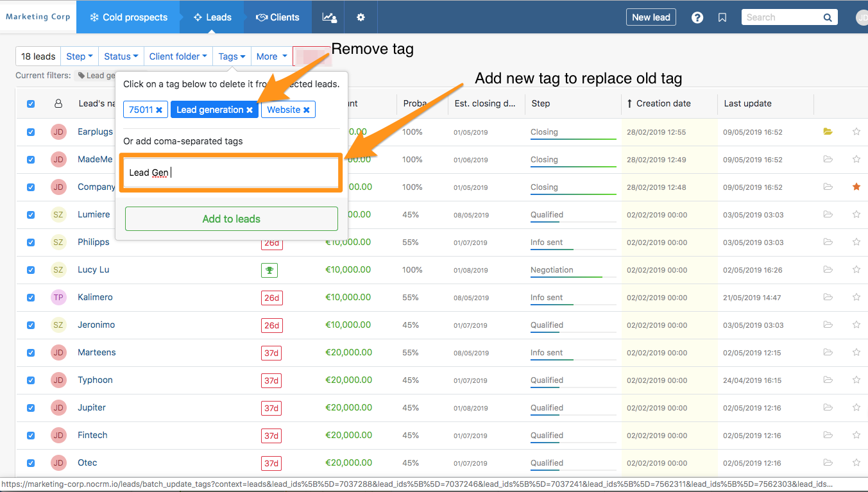Viewport: 868px width, 492px height.
Task: Open the Client folder filter dropdown
Action: [x=178, y=56]
